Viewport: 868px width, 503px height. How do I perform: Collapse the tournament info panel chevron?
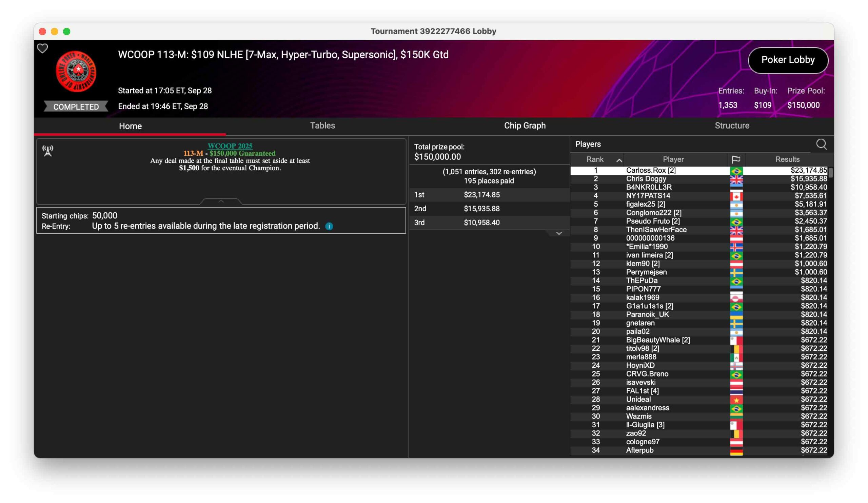pyautogui.click(x=221, y=201)
